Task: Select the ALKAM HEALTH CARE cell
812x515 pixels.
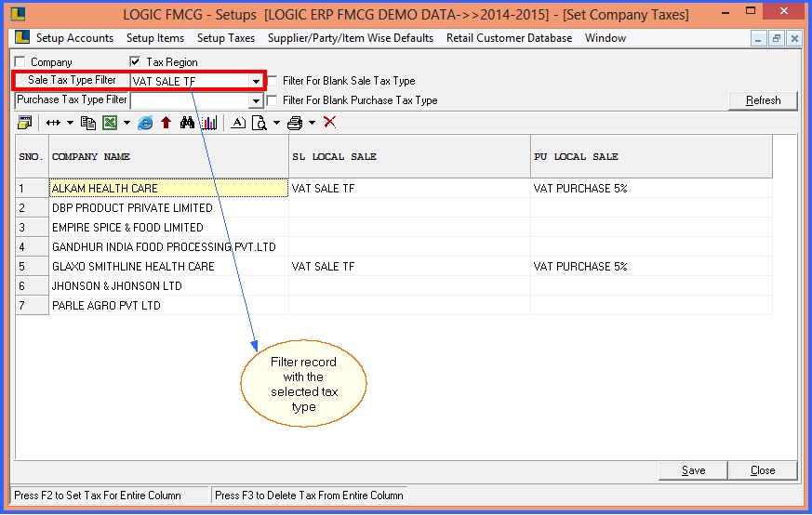Action: (x=169, y=188)
